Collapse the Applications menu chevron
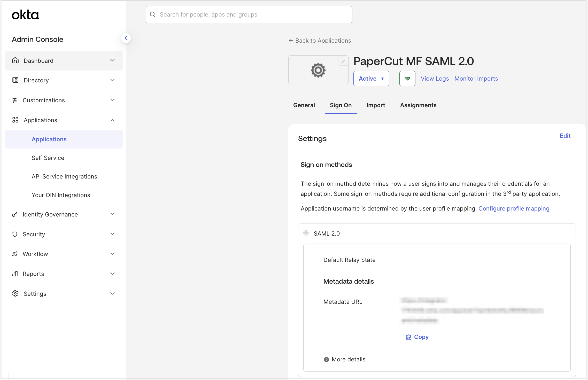 click(x=113, y=120)
